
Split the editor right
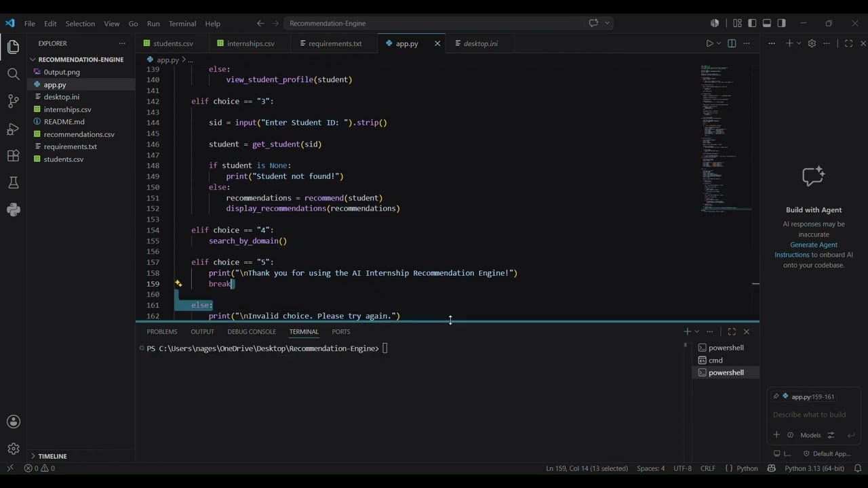tap(732, 43)
